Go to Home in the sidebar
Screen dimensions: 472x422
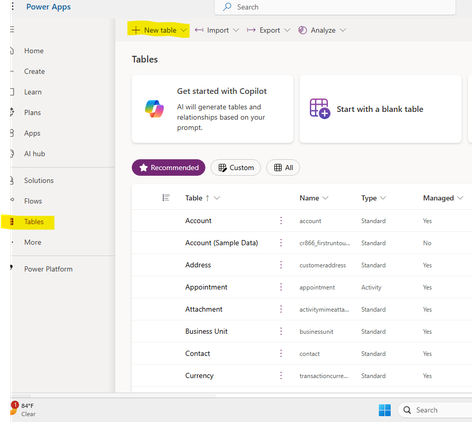[34, 51]
